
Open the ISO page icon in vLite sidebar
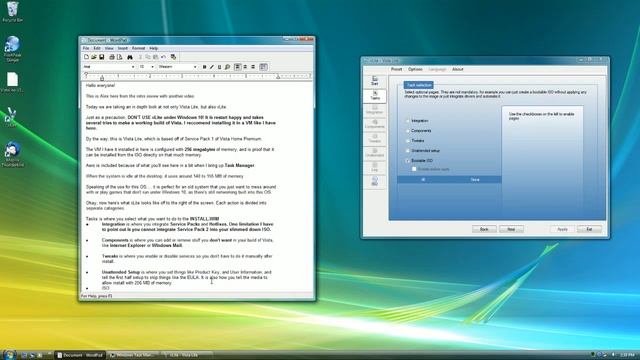pyautogui.click(x=374, y=181)
